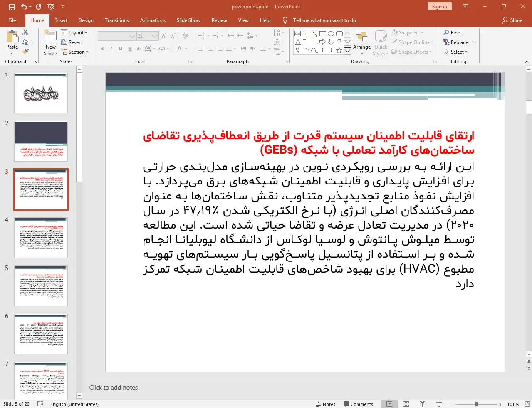
Task: Open the Select dropdown in Editing
Action: tap(455, 52)
